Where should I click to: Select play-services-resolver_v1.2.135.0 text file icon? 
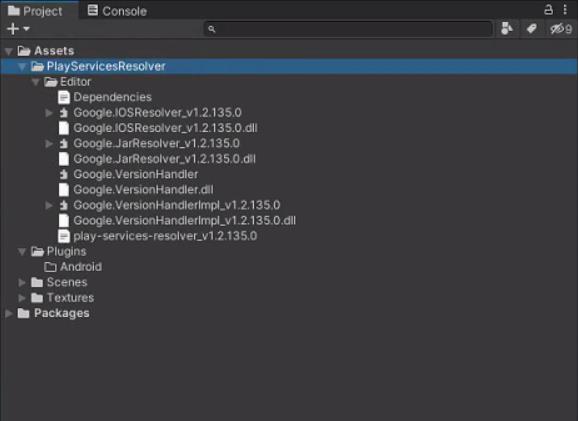pos(64,236)
